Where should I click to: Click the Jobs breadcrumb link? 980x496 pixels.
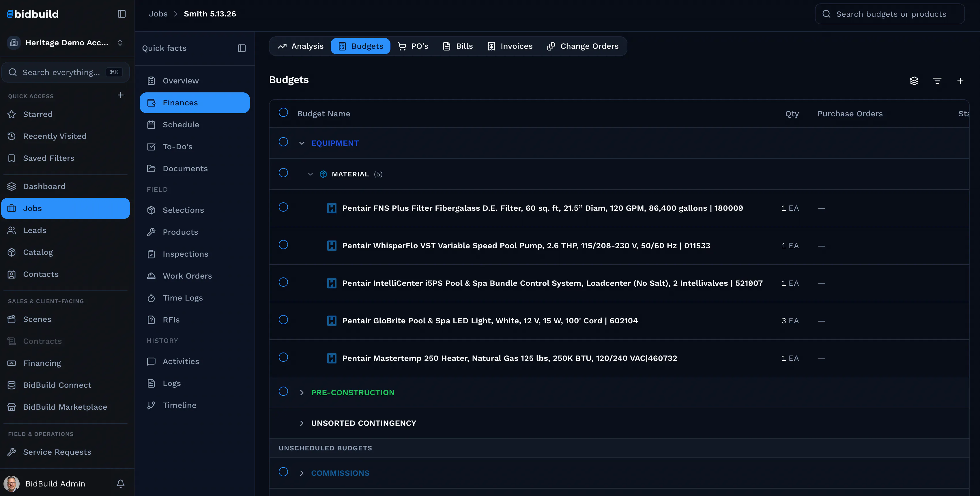[158, 14]
